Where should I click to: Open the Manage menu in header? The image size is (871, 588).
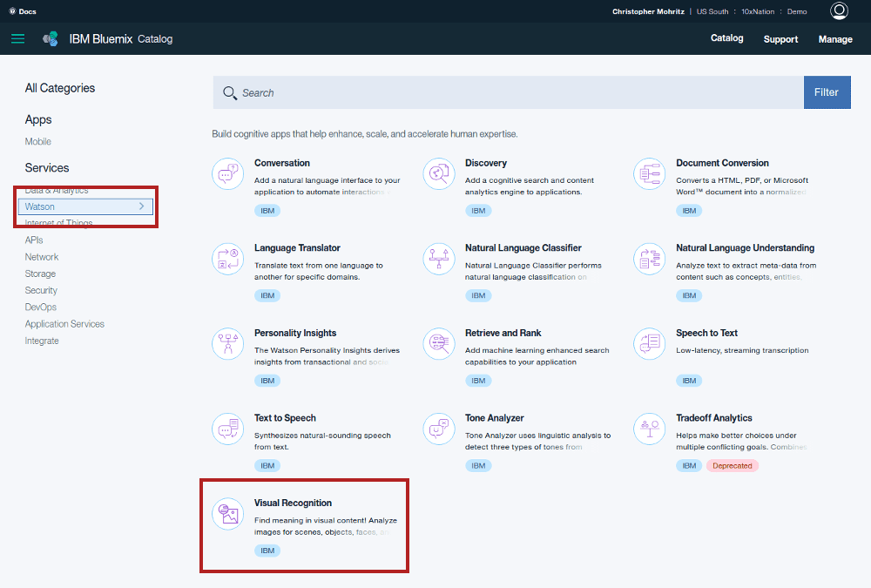[x=835, y=39]
